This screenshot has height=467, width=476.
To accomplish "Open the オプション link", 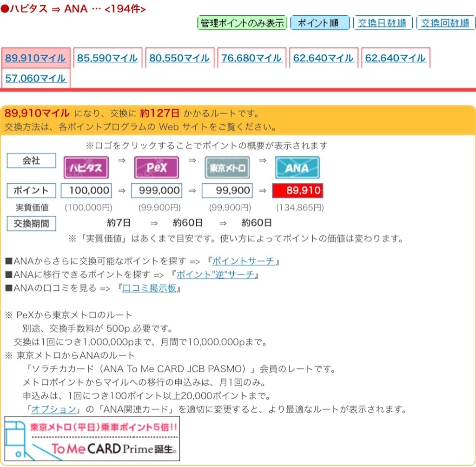I will coord(54,409).
